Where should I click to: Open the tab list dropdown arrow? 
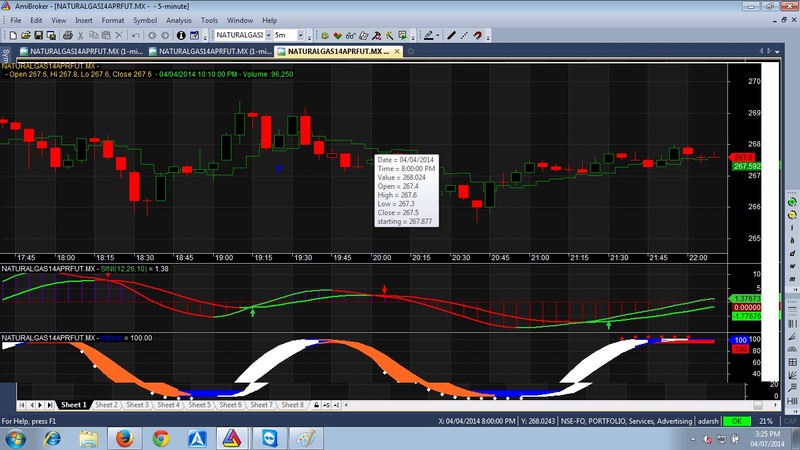coord(777,51)
